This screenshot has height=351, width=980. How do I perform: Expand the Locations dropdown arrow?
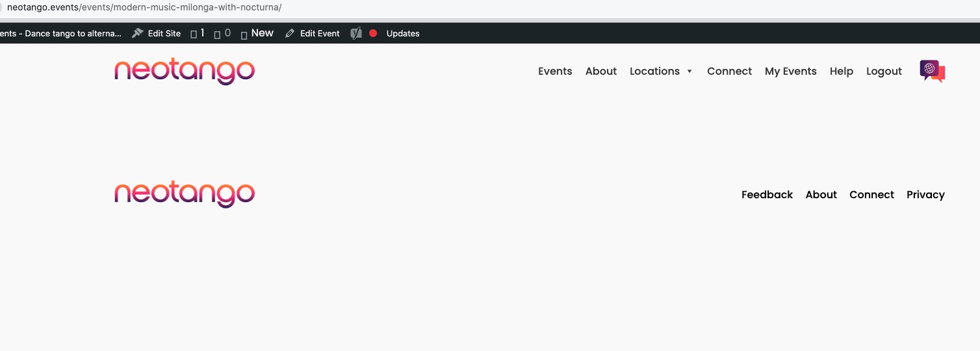690,71
